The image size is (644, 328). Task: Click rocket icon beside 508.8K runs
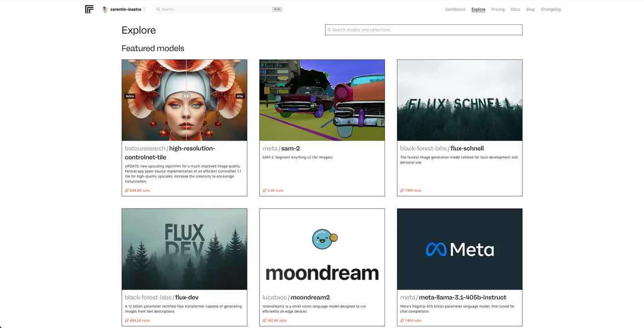[127, 190]
